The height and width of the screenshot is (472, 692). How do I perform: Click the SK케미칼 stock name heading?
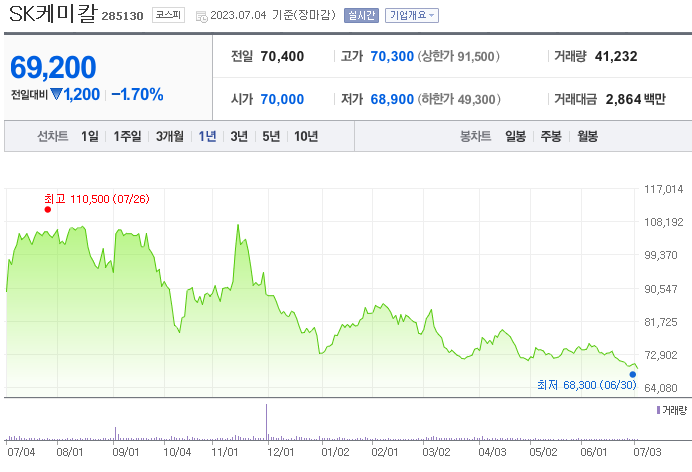tap(52, 14)
